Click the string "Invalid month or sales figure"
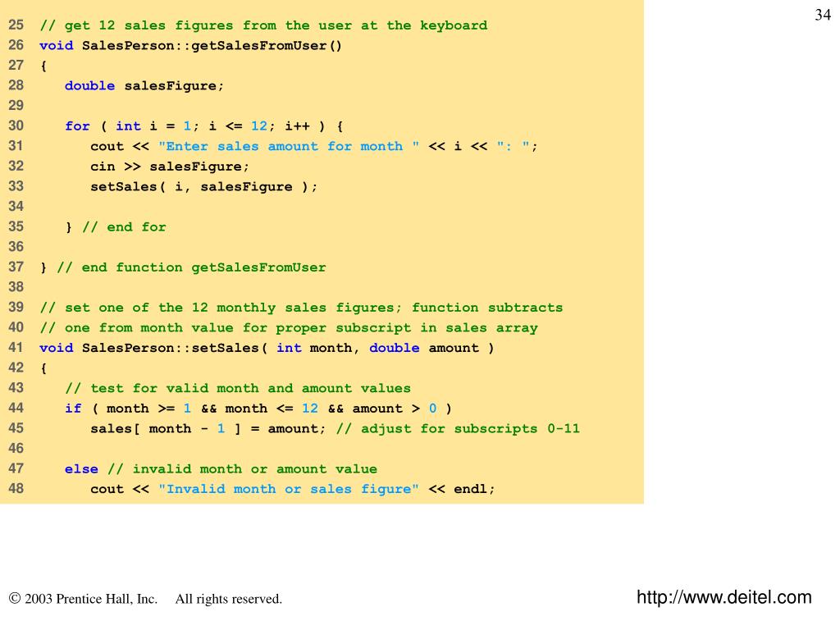 pyautogui.click(x=289, y=489)
